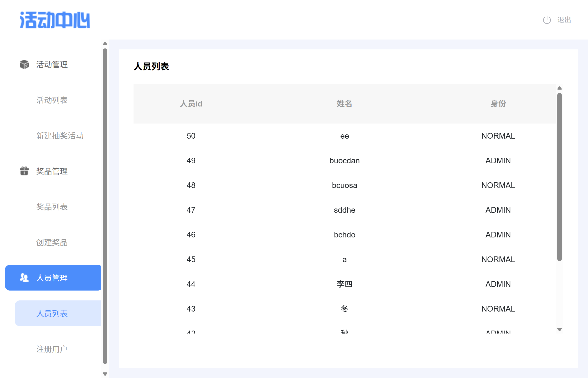Screen dimensions: 588x378
Task: Click table scrollbar down arrow
Action: 560,329
